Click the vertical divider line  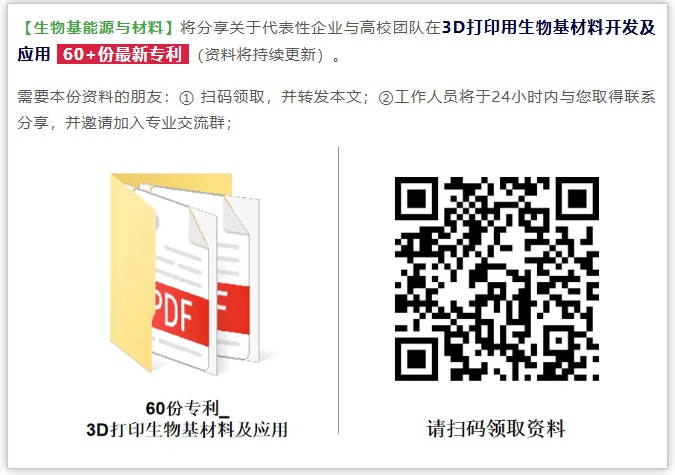coord(338,290)
